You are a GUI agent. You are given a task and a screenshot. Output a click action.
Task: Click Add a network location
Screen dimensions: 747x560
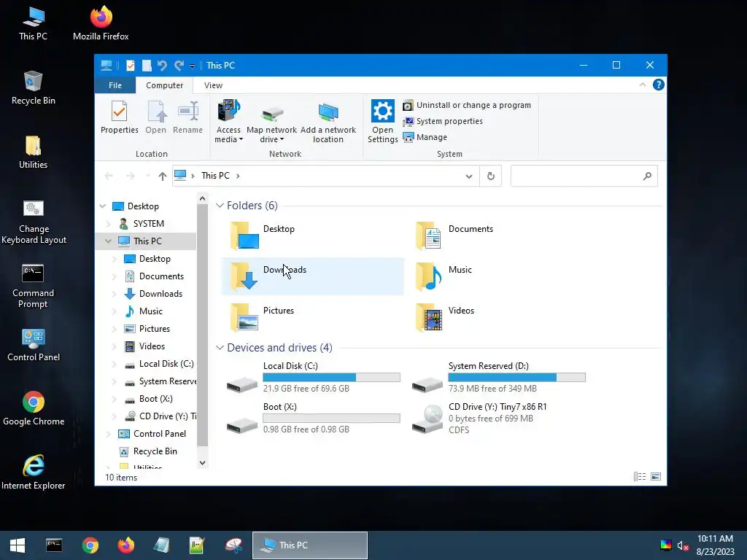[x=328, y=122]
